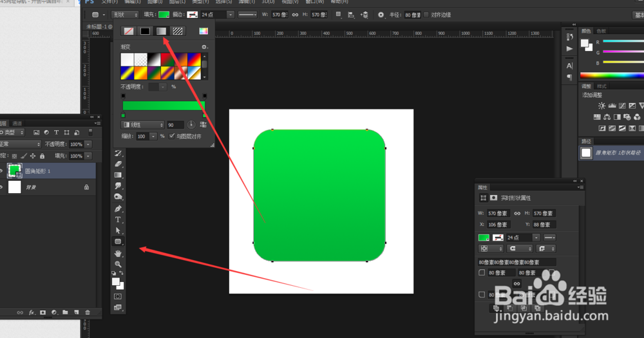Image resolution: width=644 pixels, height=338 pixels.
Task: Open stroke line type dropdown in options bar
Action: (x=247, y=15)
